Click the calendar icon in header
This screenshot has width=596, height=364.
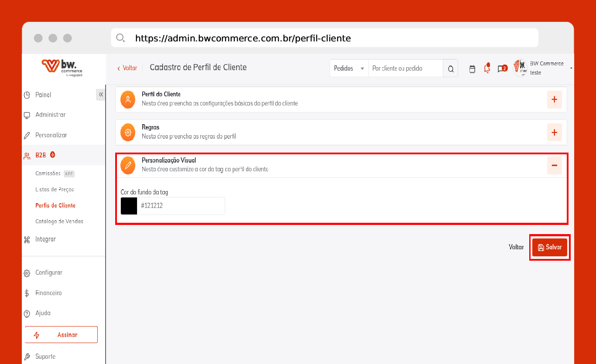472,69
